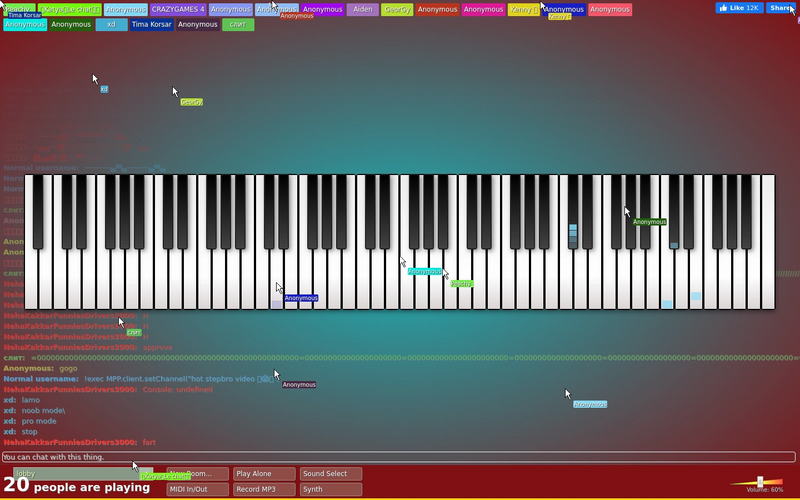Image resolution: width=800 pixels, height=500 pixels.
Task: Open the New Room dialog
Action: tap(197, 473)
